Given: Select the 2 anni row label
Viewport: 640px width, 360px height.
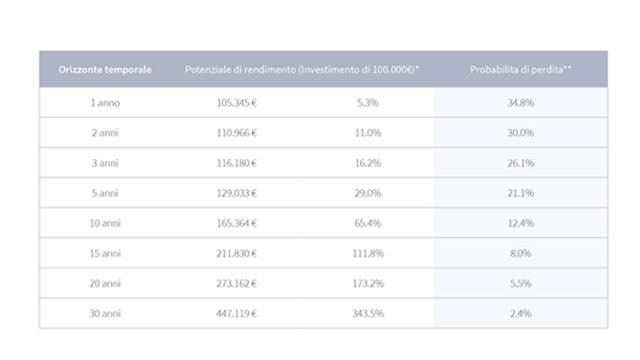Looking at the screenshot, I should pyautogui.click(x=105, y=133).
